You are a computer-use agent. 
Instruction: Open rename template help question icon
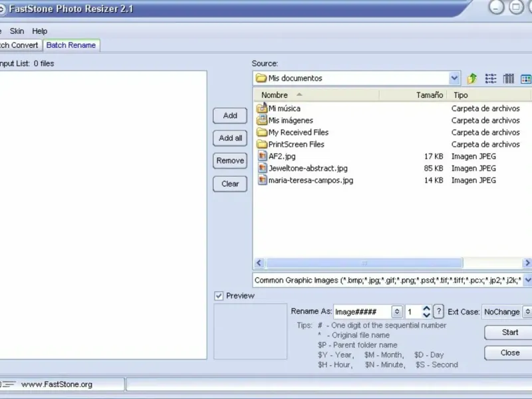pos(438,311)
